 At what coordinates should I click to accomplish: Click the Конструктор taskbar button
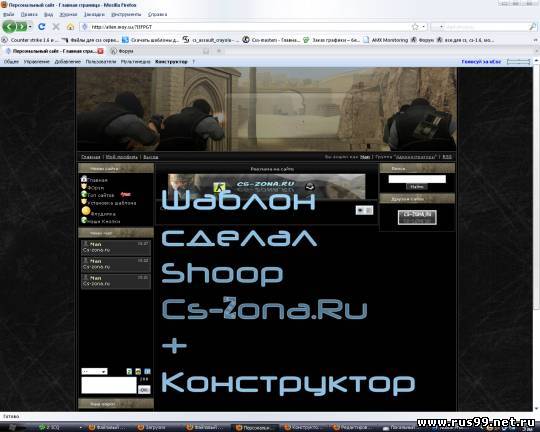(304, 428)
